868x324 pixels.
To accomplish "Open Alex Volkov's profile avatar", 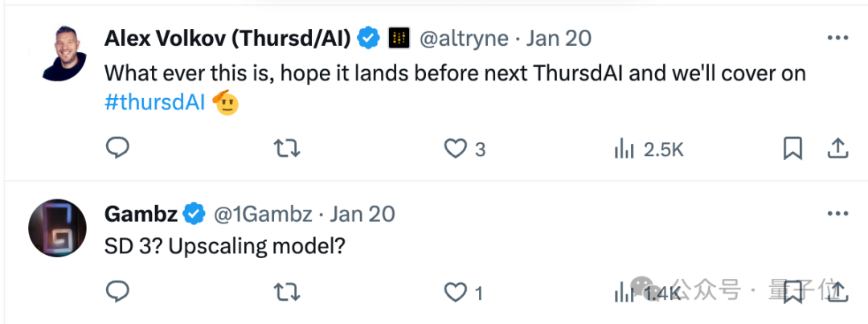I will pos(64,52).
